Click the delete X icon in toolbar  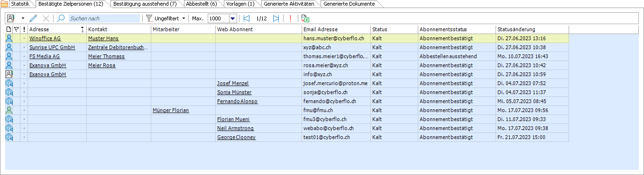tap(46, 18)
